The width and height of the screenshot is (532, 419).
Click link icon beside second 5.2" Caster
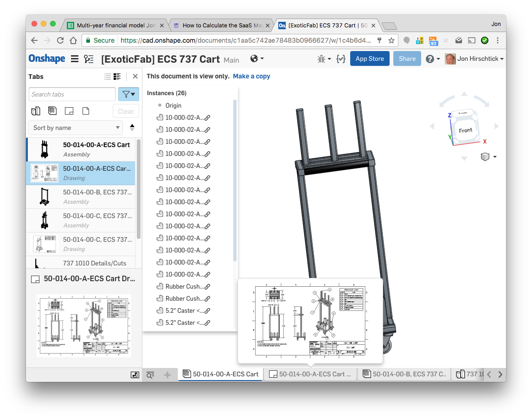point(207,323)
